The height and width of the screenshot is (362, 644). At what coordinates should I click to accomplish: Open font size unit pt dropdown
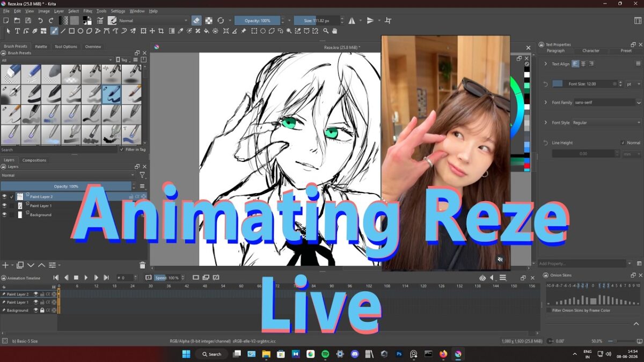(x=633, y=84)
